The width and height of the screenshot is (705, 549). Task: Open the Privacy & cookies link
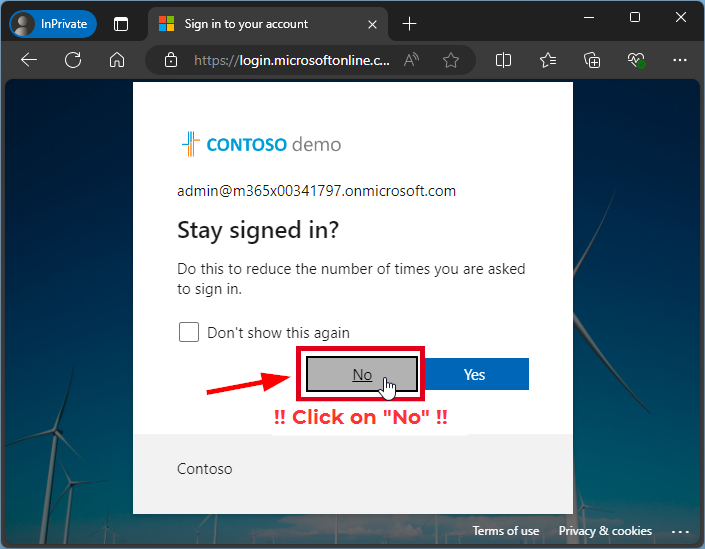tap(605, 531)
